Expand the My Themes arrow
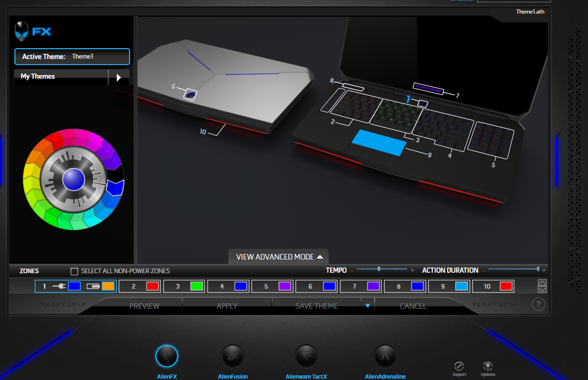 pos(119,77)
